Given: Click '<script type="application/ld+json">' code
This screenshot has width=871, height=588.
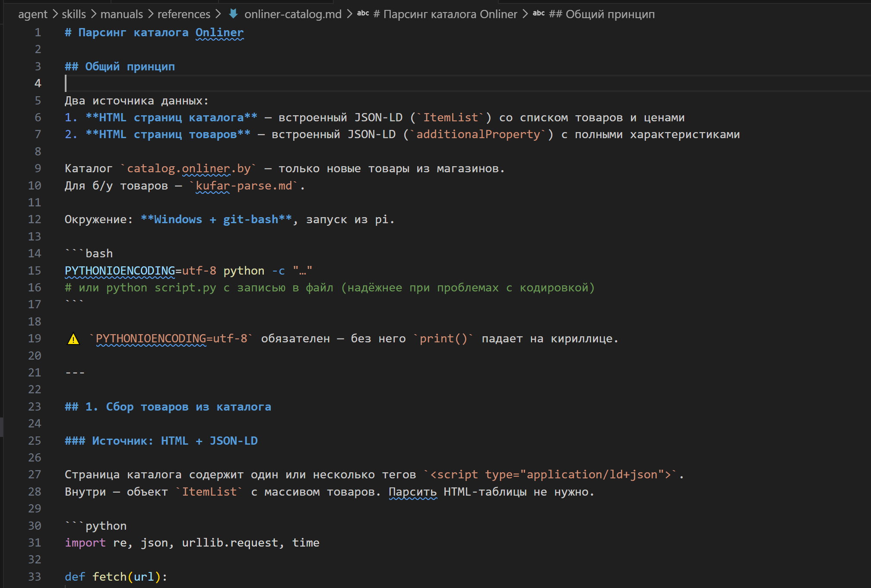Looking at the screenshot, I should [x=551, y=475].
